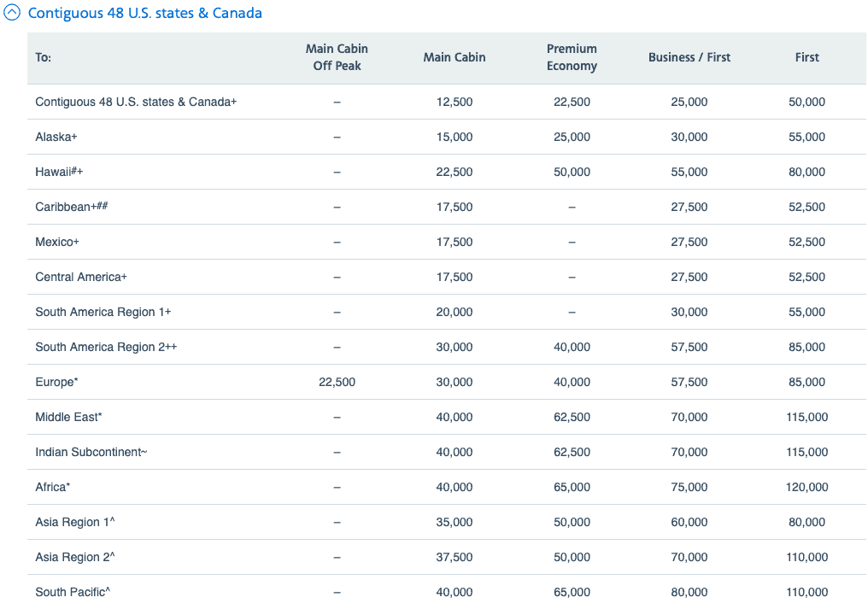Select the 'Caribbean+##' row label

(x=72, y=207)
